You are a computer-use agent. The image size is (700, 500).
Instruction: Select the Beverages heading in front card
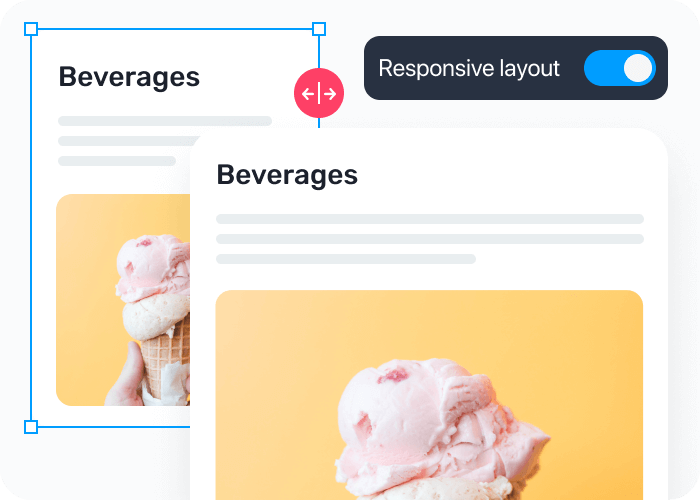[287, 175]
